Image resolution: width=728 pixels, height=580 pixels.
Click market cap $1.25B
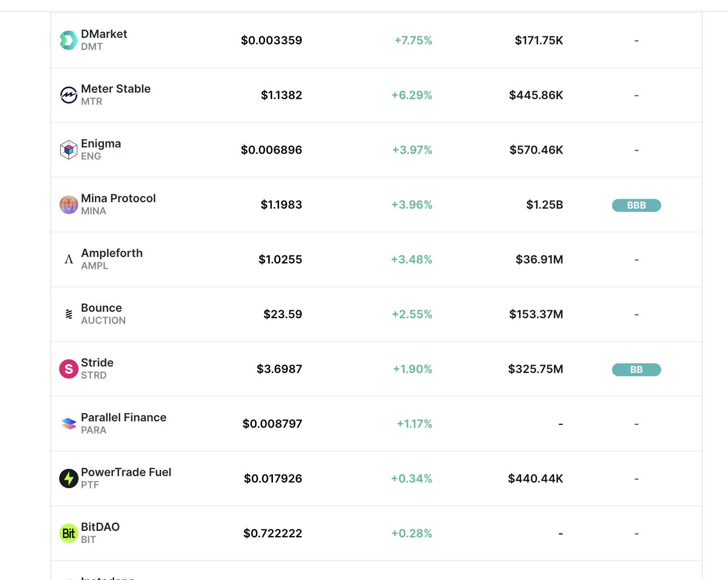pyautogui.click(x=545, y=205)
